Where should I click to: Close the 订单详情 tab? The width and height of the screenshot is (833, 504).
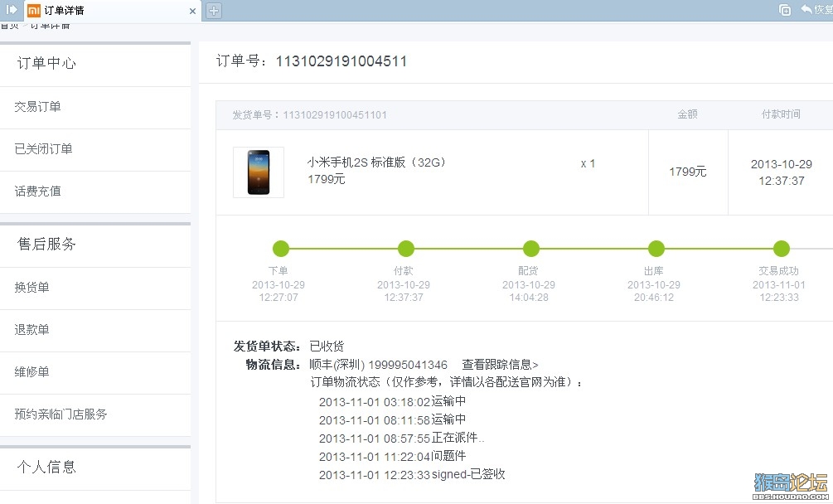click(192, 11)
